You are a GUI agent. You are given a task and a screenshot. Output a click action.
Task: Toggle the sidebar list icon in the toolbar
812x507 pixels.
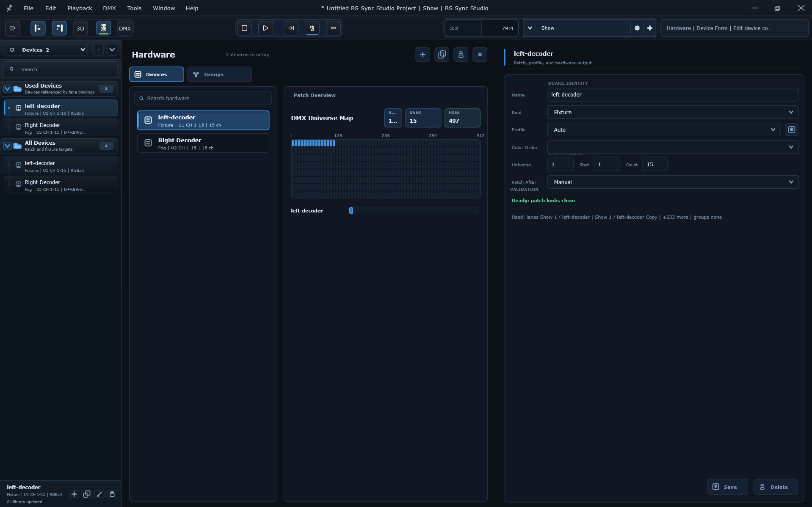click(x=13, y=28)
